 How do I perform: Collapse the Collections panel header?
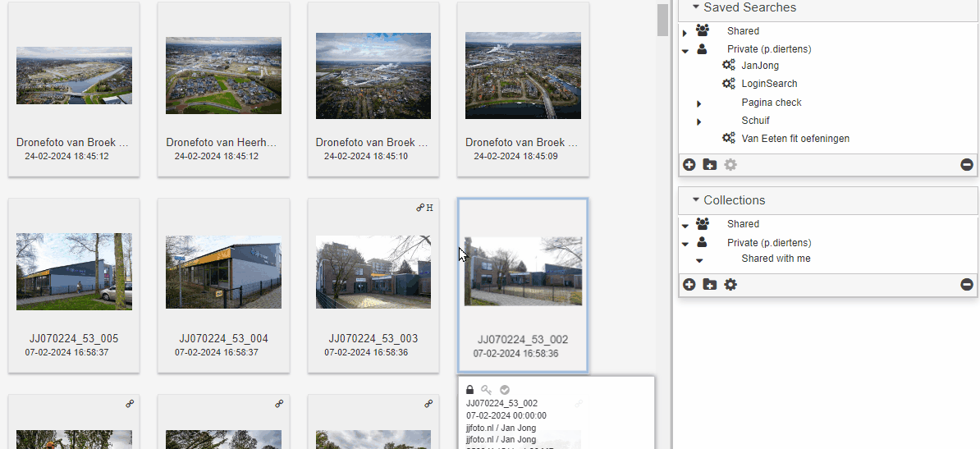tap(696, 200)
